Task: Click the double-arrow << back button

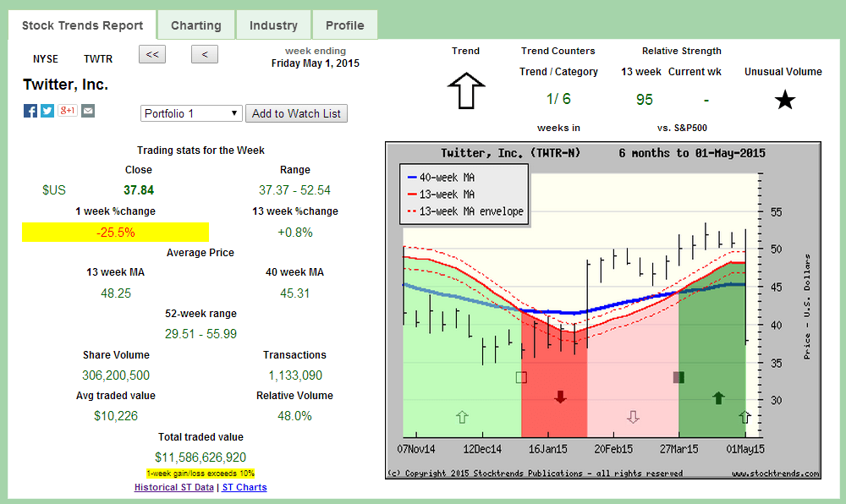Action: (152, 54)
